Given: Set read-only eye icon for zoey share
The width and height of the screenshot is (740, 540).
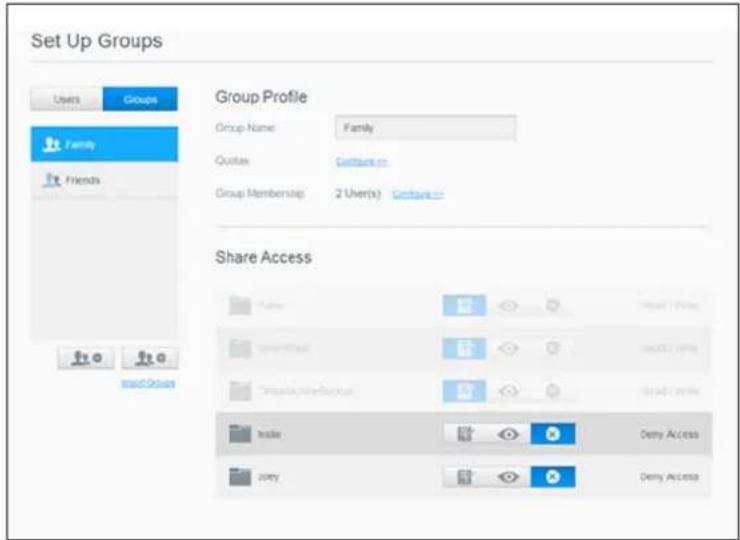Looking at the screenshot, I should click(508, 477).
